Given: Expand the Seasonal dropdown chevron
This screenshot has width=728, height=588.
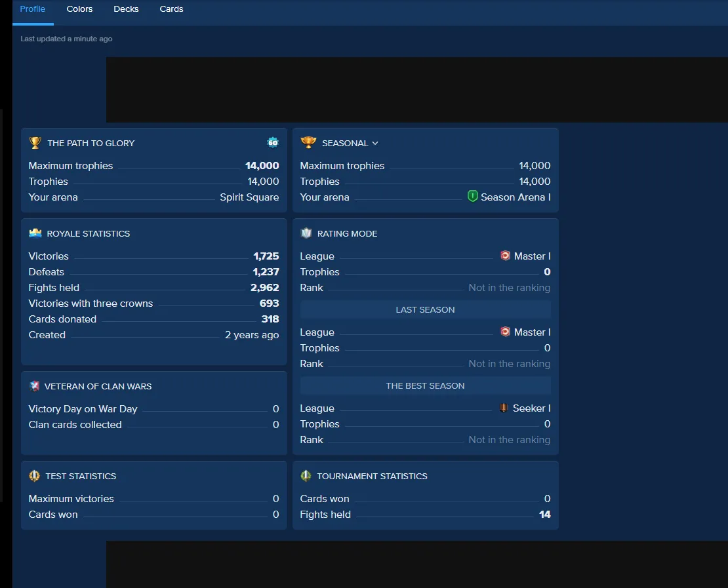Looking at the screenshot, I should point(375,143).
